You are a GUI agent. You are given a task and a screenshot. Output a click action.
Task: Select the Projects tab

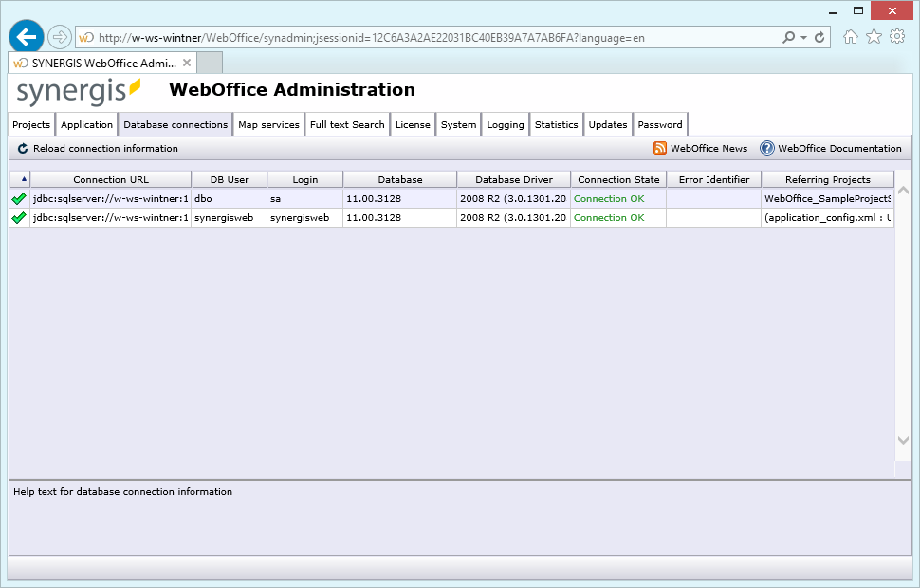pos(30,124)
